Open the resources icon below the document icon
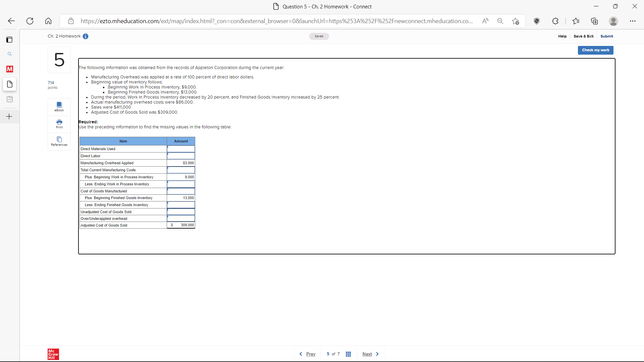The height and width of the screenshot is (362, 644). coord(9,99)
